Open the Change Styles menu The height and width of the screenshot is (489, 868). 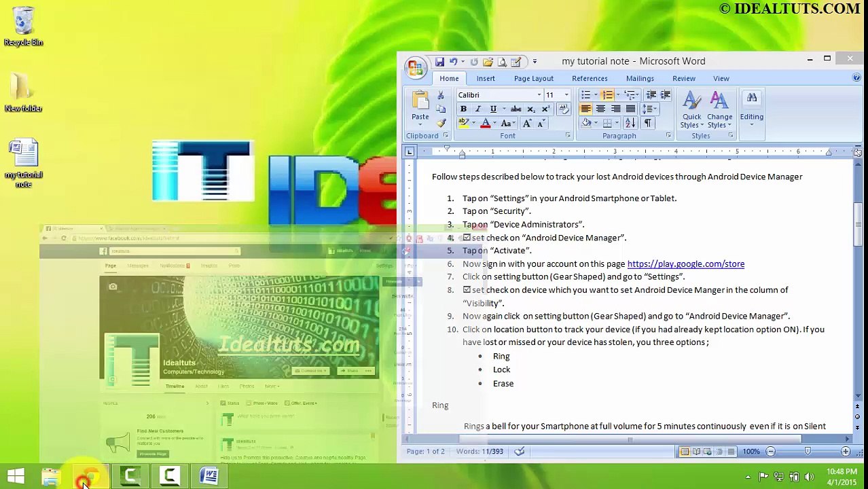point(719,110)
